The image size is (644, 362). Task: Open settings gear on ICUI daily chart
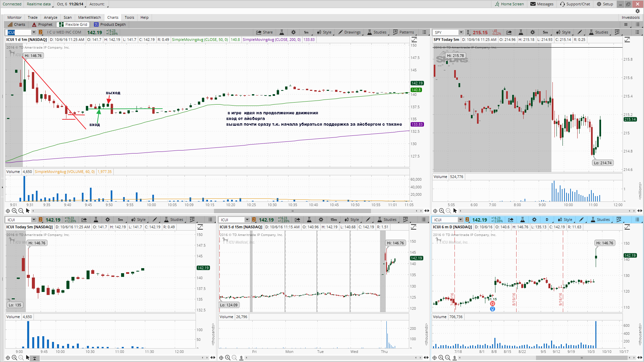click(x=534, y=220)
